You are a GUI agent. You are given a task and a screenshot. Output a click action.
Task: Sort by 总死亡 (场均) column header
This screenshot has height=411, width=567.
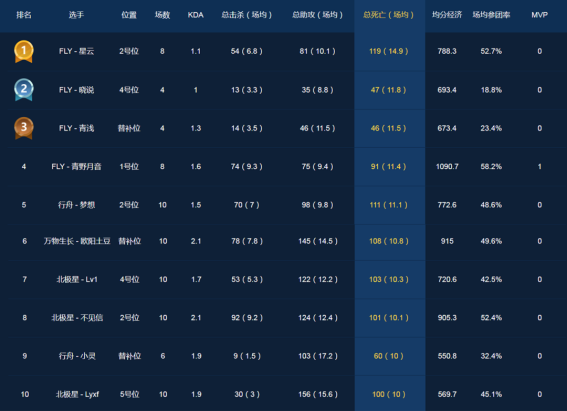pos(388,15)
